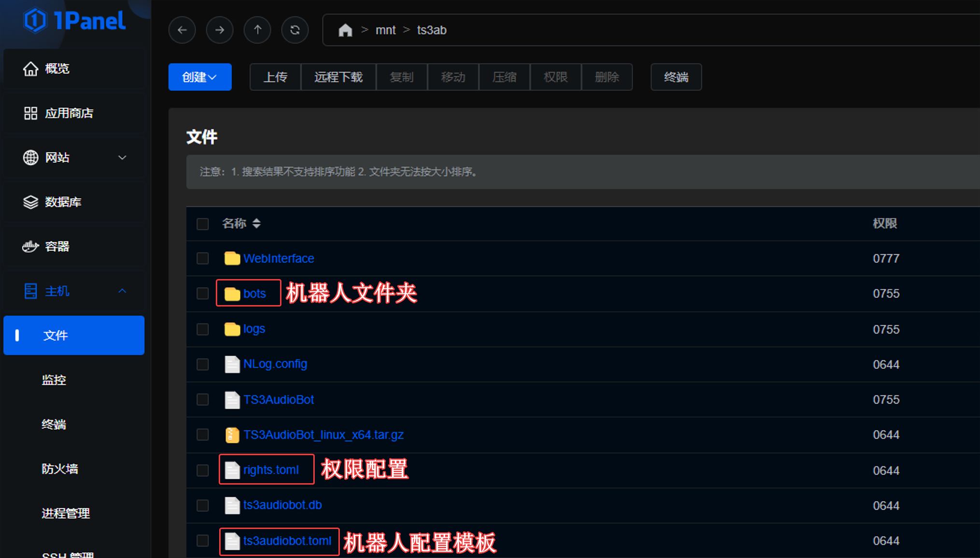Click the 删除 button

(x=607, y=77)
